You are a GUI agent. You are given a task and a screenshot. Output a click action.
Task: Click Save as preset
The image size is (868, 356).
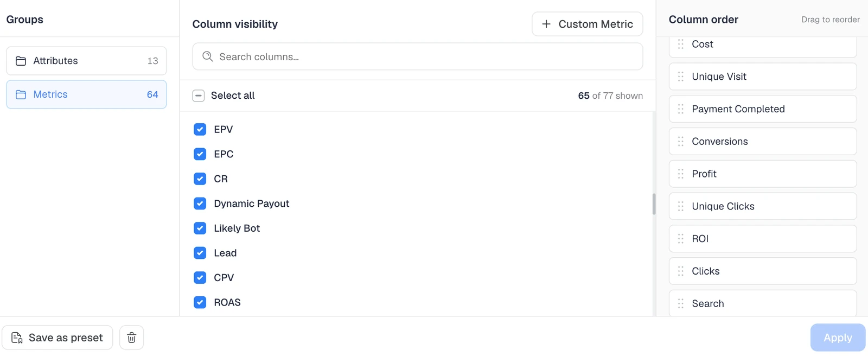pos(58,338)
